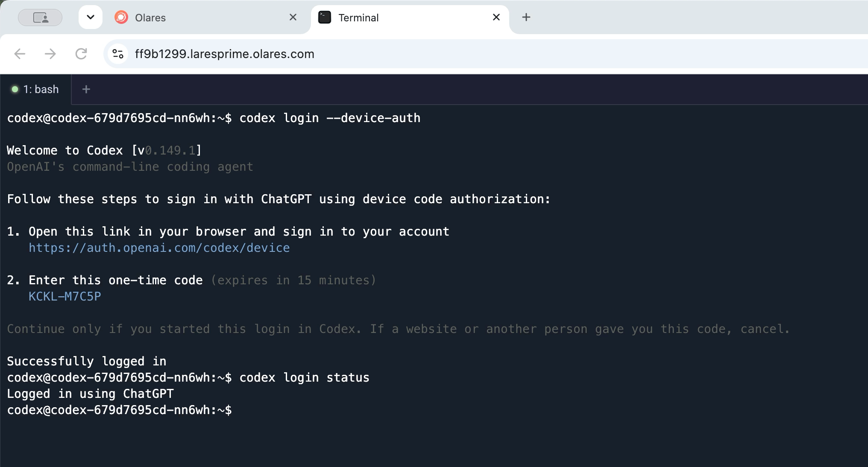Click the '(expires in 15 minutes)' note
This screenshot has width=868, height=467.
click(x=293, y=280)
